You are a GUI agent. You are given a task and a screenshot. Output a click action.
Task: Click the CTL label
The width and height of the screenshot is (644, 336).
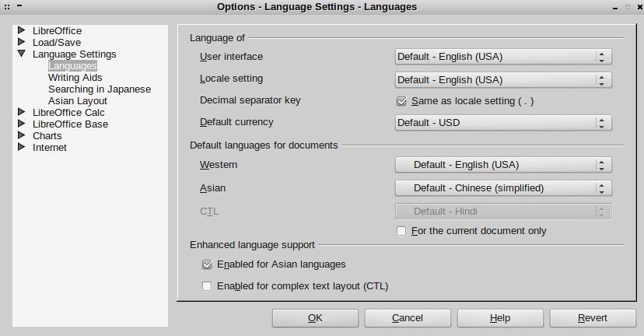coord(209,212)
